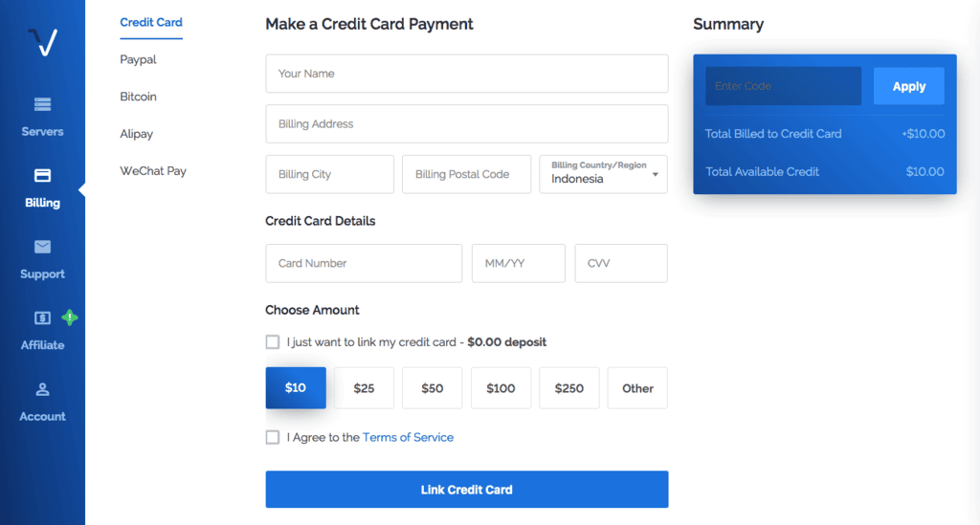Open the Support envelope icon
The image size is (980, 525).
[42, 247]
